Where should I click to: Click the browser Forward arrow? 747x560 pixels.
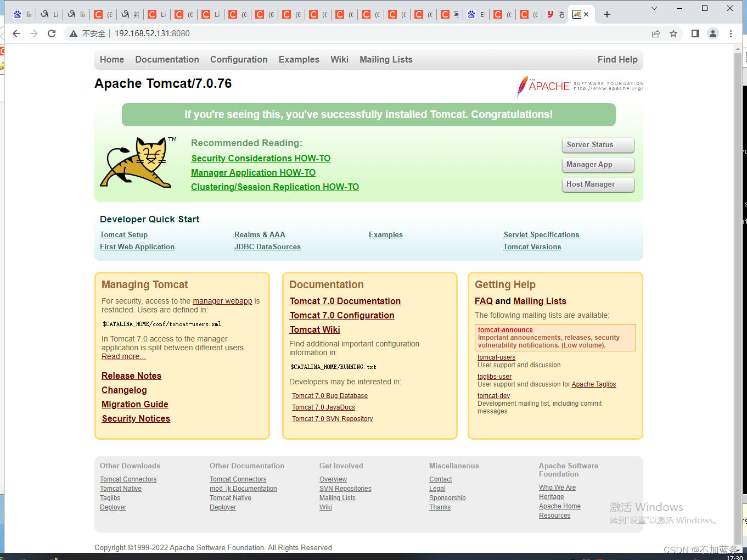pos(34,33)
